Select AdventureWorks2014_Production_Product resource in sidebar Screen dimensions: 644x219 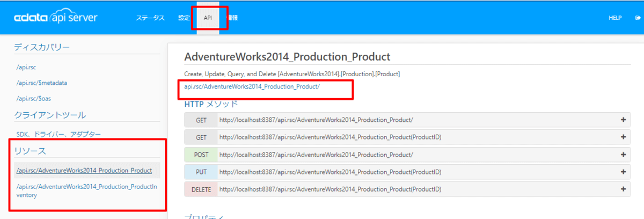tap(84, 171)
